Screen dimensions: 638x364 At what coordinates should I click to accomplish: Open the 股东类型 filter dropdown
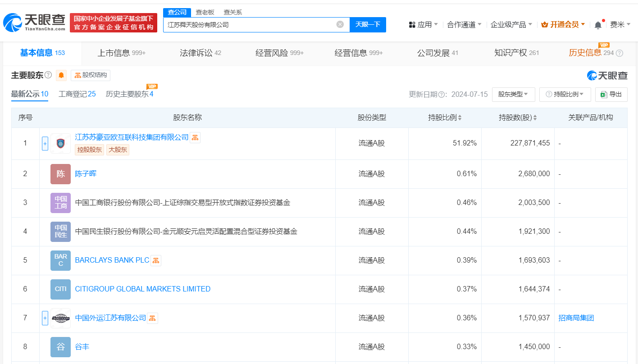(x=513, y=94)
